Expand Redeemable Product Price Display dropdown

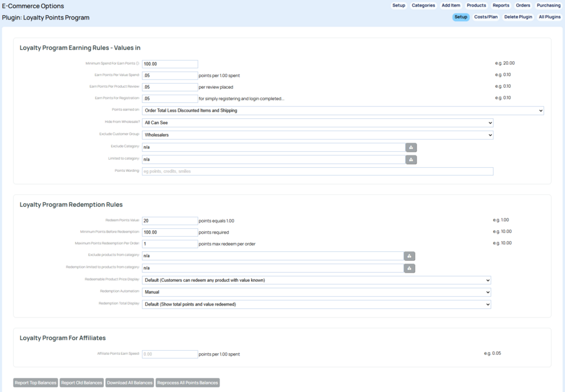click(316, 280)
